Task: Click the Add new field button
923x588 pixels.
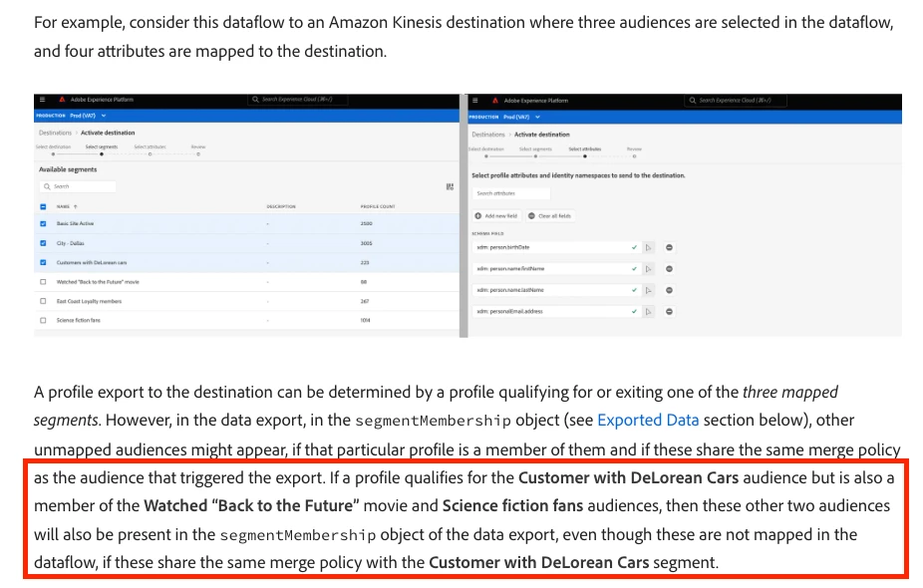Action: 495,216
